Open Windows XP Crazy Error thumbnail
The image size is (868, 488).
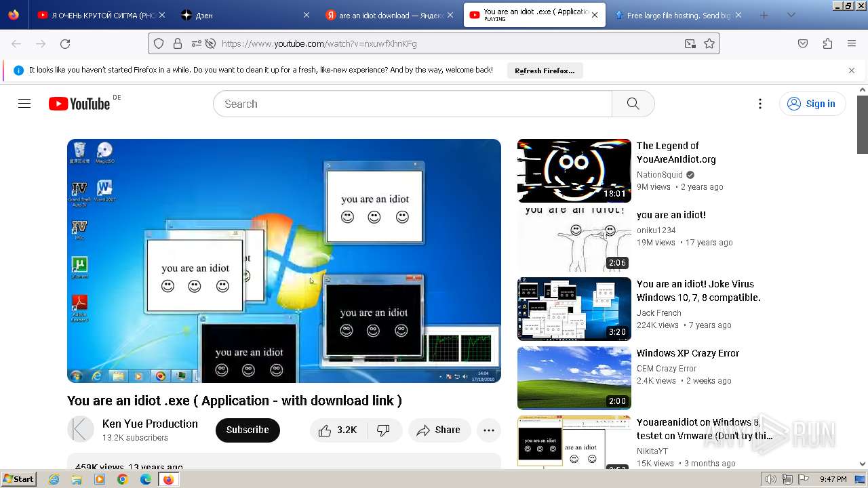point(574,378)
